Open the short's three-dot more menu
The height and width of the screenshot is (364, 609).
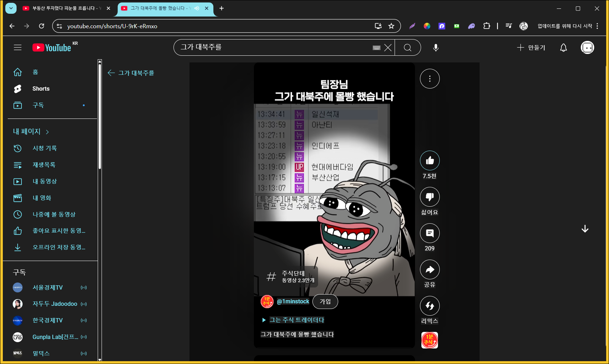[430, 79]
